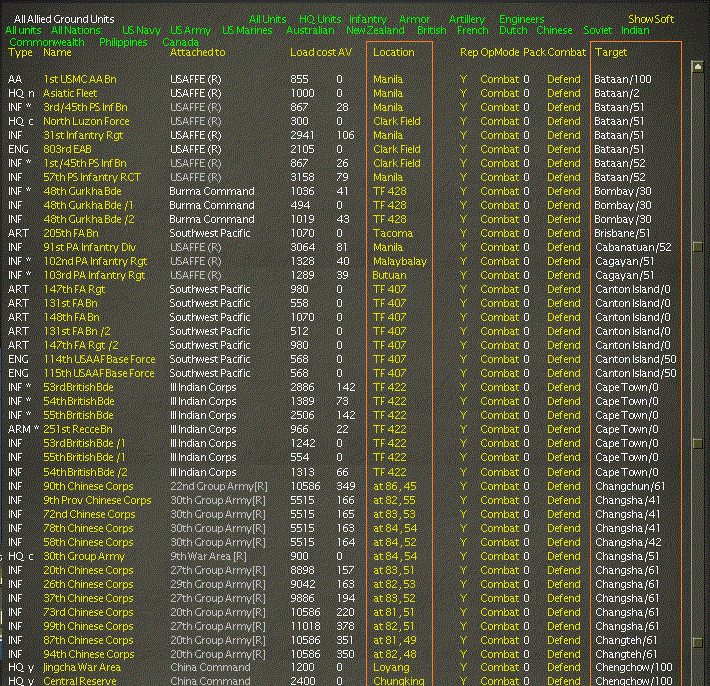The width and height of the screenshot is (710, 686).
Task: Open 30th Group Army name entry
Action: click(84, 556)
